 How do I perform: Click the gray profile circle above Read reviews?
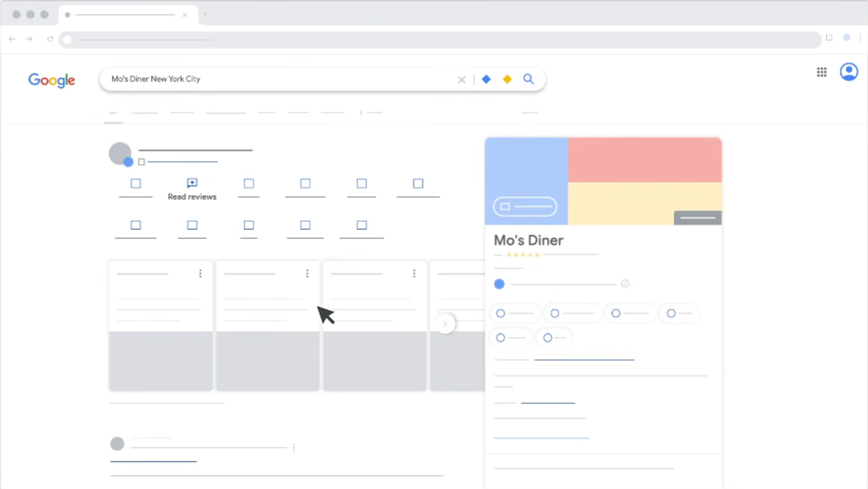point(120,153)
